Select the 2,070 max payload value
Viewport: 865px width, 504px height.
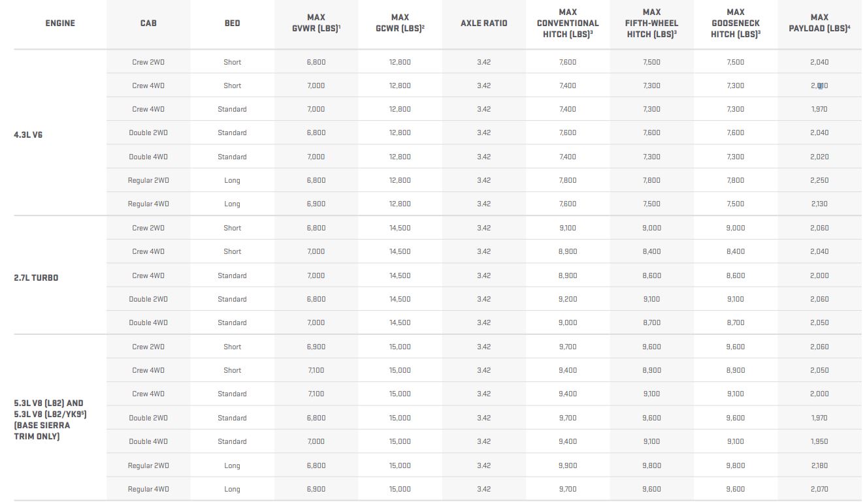pos(819,489)
